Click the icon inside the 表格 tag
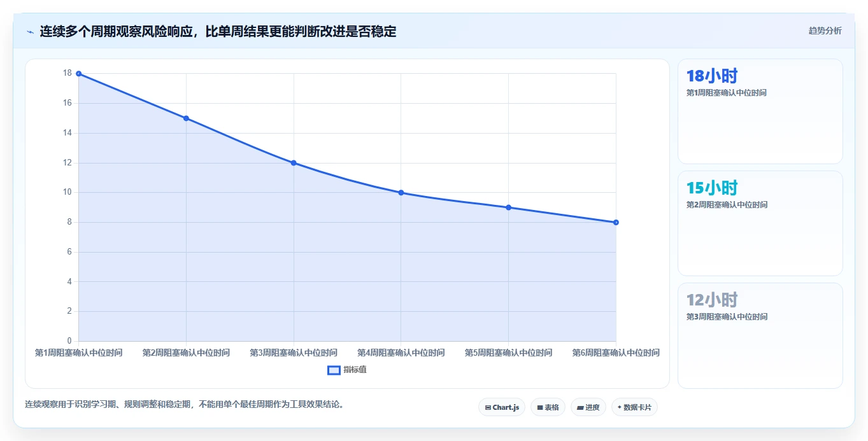This screenshot has height=441, width=868. coord(540,407)
